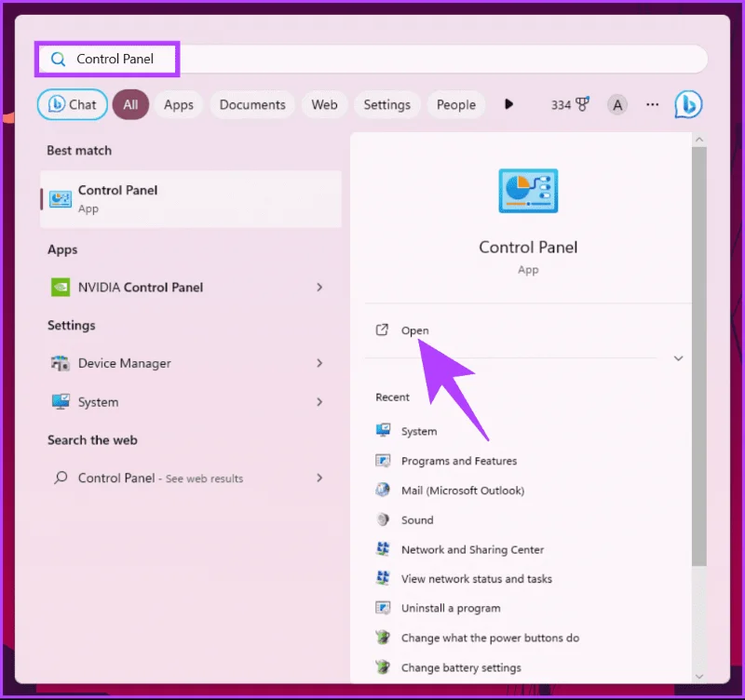Screen dimensions: 745x700
Task: Select the Settings filter tab
Action: point(387,104)
